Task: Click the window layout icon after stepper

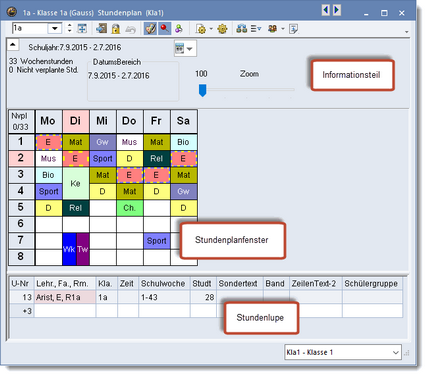Action: coord(82,29)
